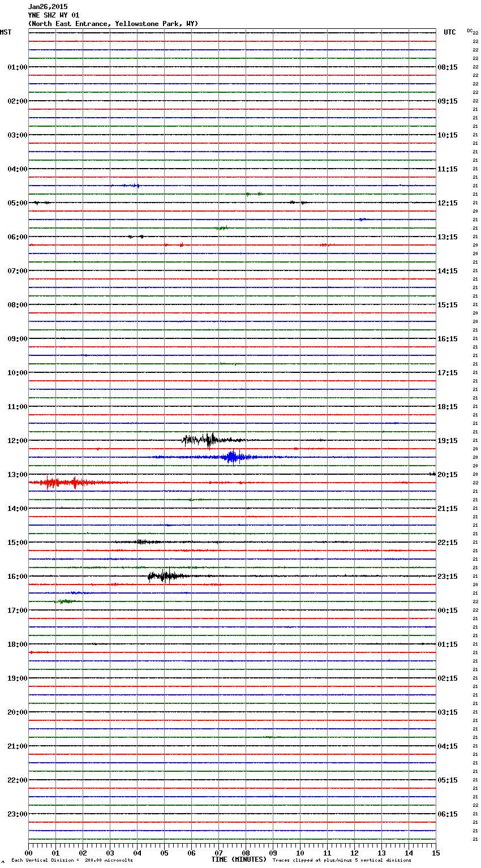Select the 16:00 MST hour label
Screen dimensions: 481x868
[x=18, y=577]
